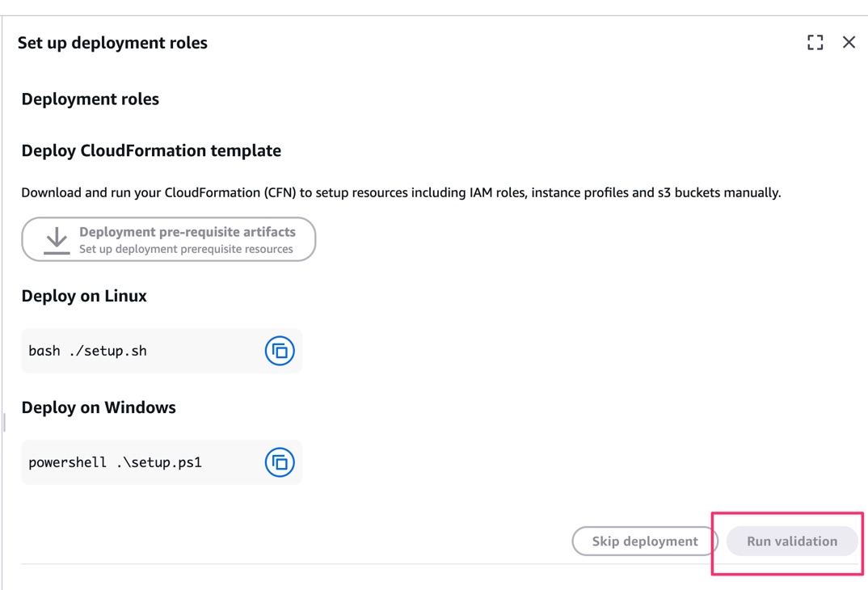The width and height of the screenshot is (868, 590).
Task: Click the CloudFormation description paragraph
Action: pos(401,192)
